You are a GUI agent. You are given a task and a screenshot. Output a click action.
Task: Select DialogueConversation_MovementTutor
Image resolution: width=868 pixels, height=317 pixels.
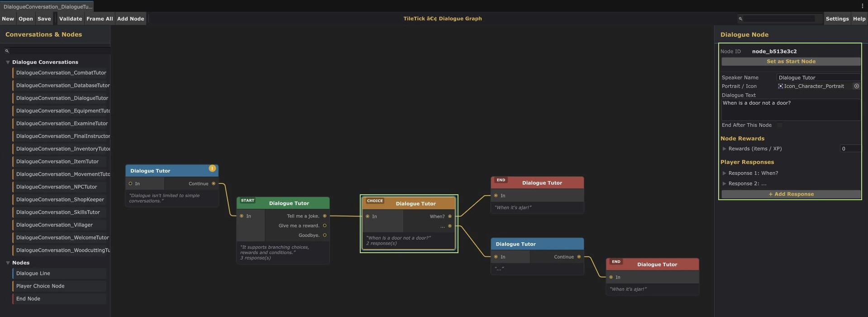(x=61, y=174)
